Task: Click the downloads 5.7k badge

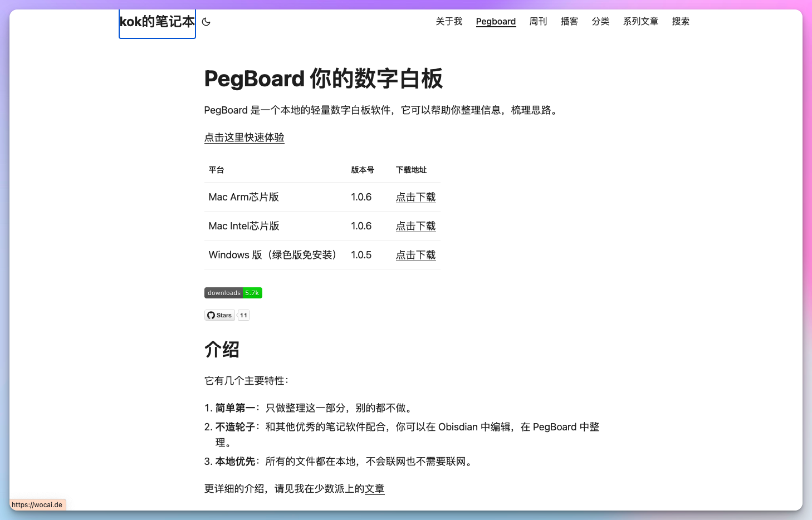Action: 233,293
